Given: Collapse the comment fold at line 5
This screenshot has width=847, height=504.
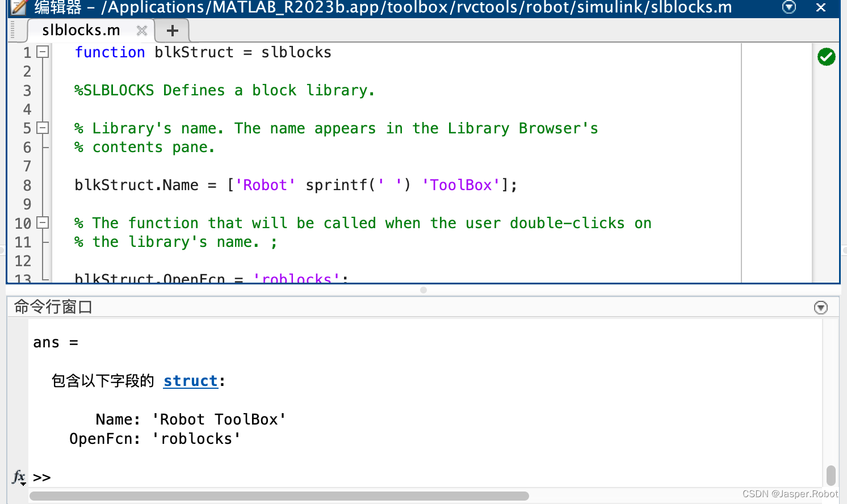Looking at the screenshot, I should tap(42, 128).
